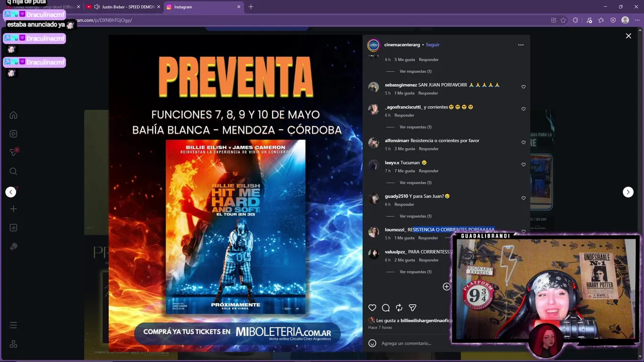Select the Instagram browser tab

pyautogui.click(x=204, y=7)
